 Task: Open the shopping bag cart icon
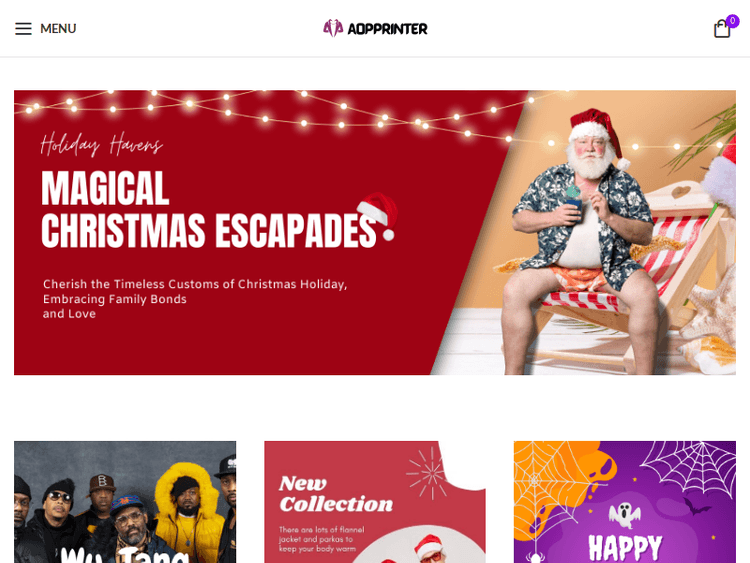[x=722, y=29]
